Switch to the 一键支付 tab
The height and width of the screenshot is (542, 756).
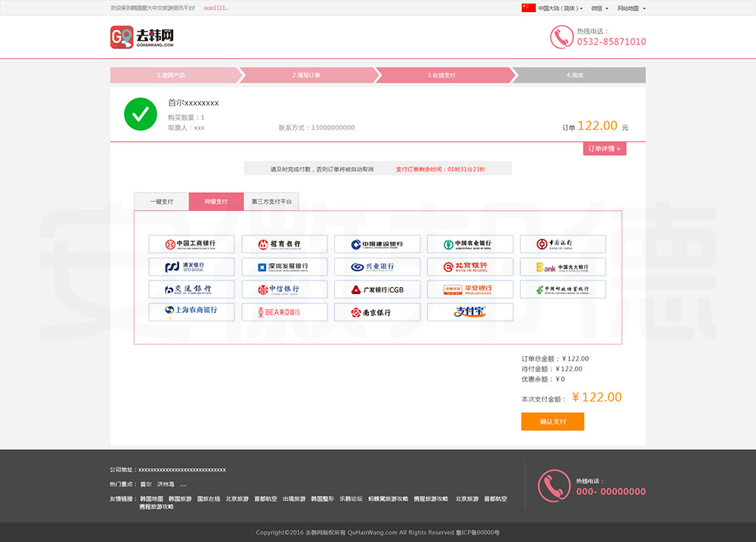tap(161, 202)
